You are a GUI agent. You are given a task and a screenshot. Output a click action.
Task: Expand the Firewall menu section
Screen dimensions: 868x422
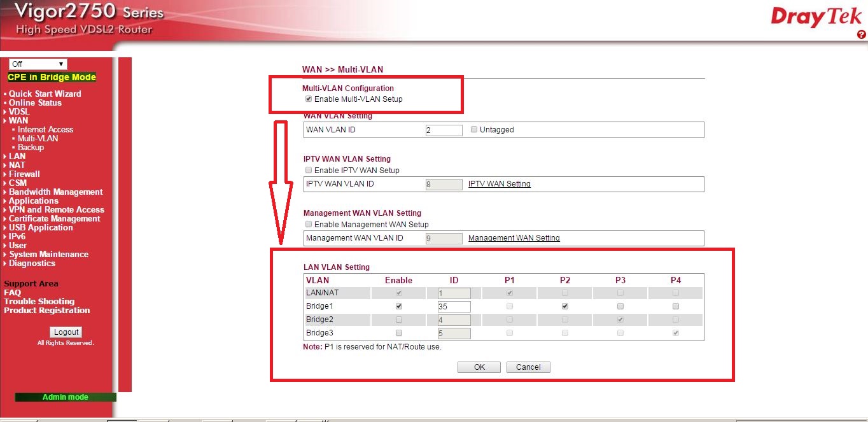24,174
